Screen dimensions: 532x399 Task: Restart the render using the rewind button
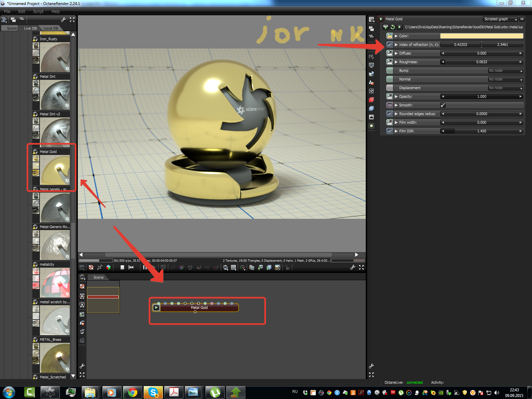point(131,267)
